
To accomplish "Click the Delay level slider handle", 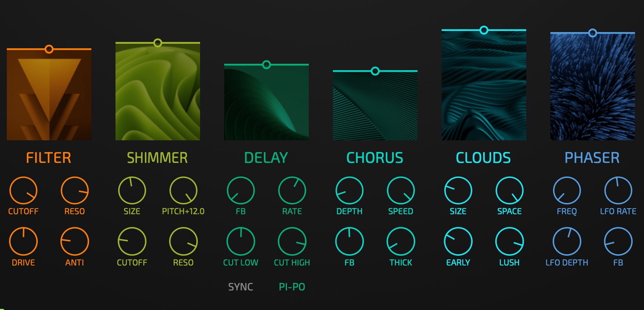I will pos(267,65).
